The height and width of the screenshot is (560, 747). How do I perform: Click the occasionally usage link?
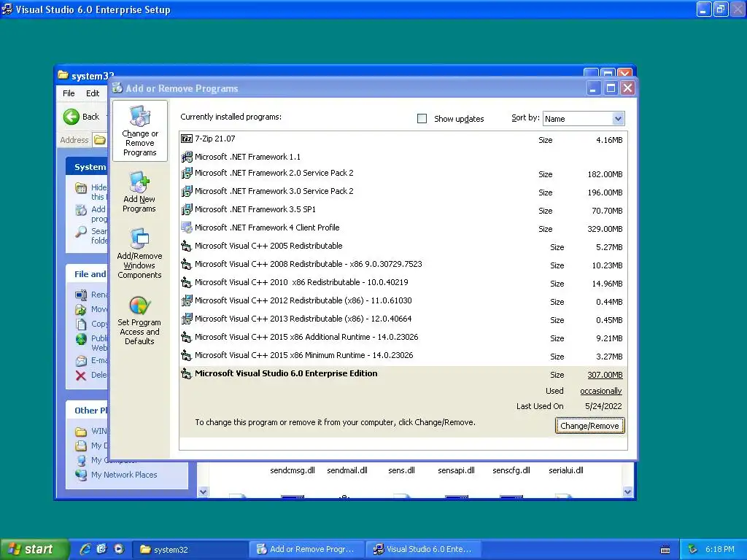pos(601,391)
